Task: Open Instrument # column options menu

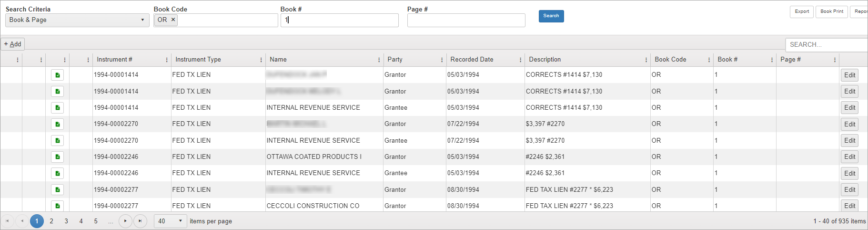Action: [x=167, y=60]
